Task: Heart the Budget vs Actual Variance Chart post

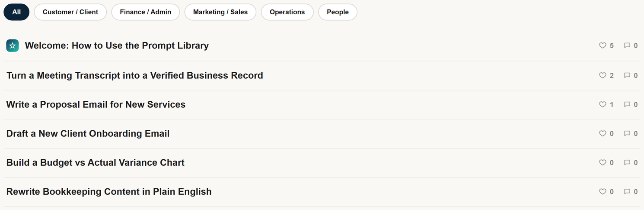Action: tap(603, 162)
